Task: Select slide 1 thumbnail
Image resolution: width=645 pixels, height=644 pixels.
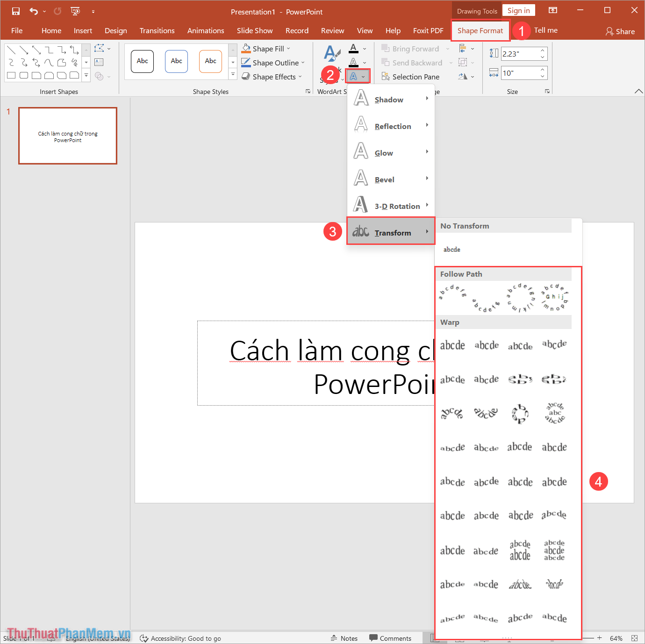Action: 67,136
